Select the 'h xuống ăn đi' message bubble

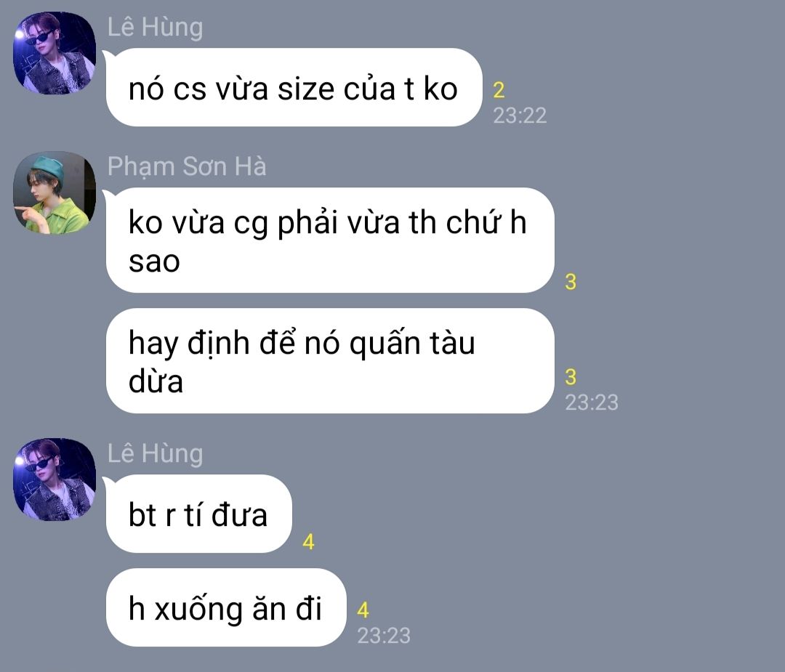click(x=226, y=607)
